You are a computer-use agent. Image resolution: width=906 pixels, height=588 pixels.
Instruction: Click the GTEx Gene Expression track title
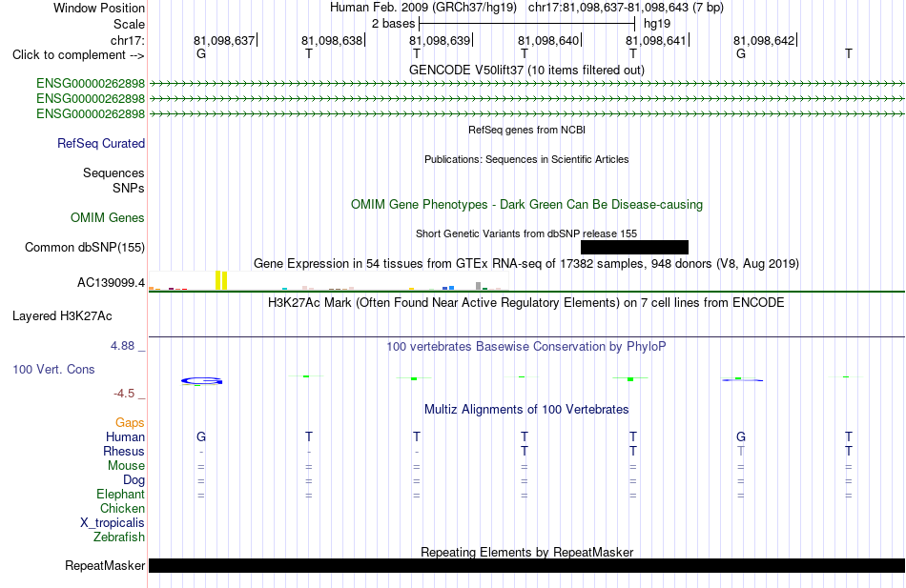tap(526, 263)
